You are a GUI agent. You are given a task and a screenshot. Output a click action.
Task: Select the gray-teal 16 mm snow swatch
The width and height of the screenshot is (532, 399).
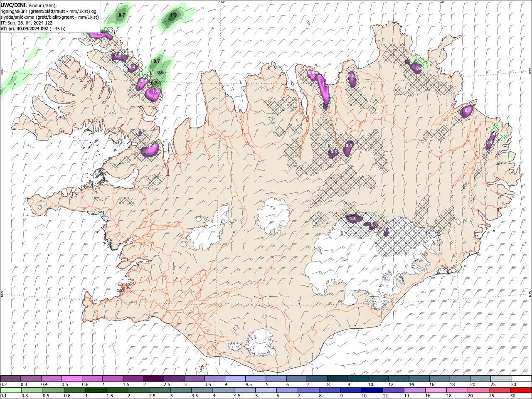440,379
